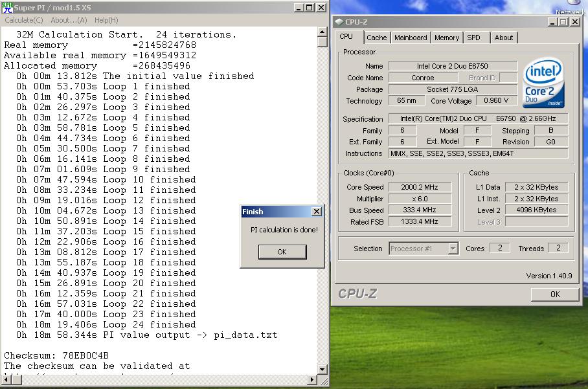Confirm OK in the Finish dialog

[x=282, y=252]
